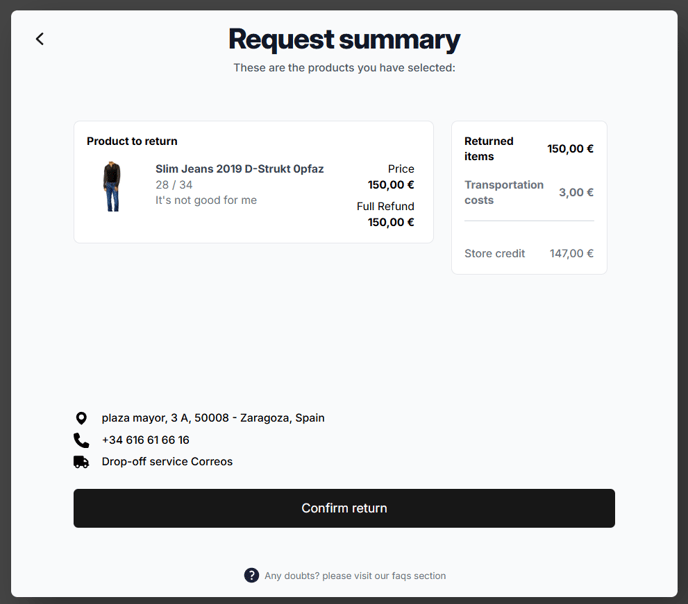Click the phone handset icon
Image resolution: width=688 pixels, height=604 pixels.
coord(81,440)
